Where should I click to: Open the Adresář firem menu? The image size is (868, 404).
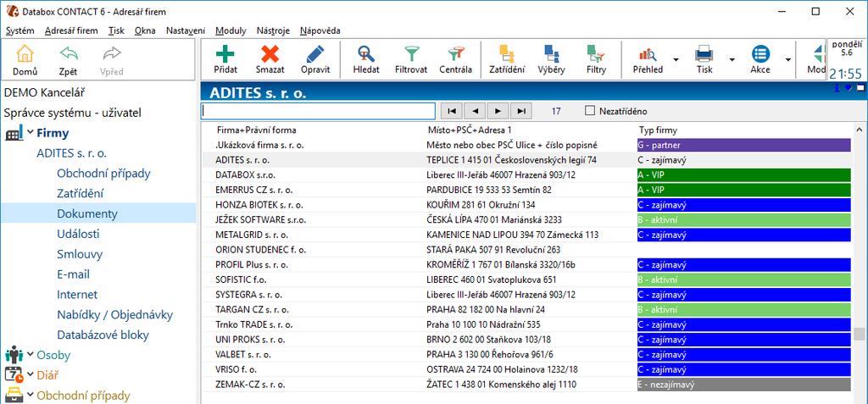tap(71, 31)
